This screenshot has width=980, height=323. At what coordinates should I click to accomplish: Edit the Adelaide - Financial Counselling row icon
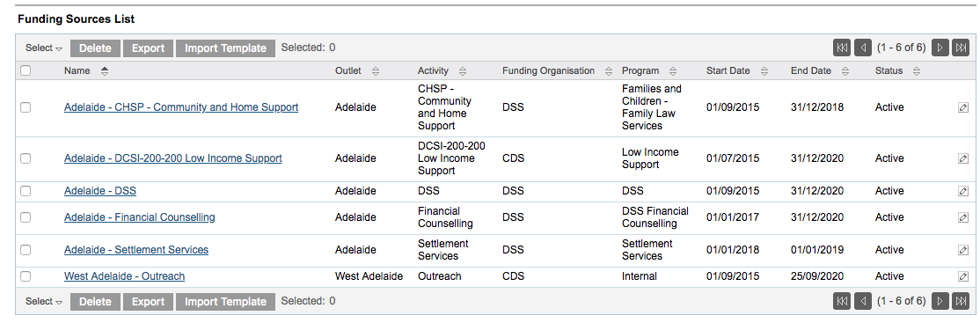(x=963, y=217)
